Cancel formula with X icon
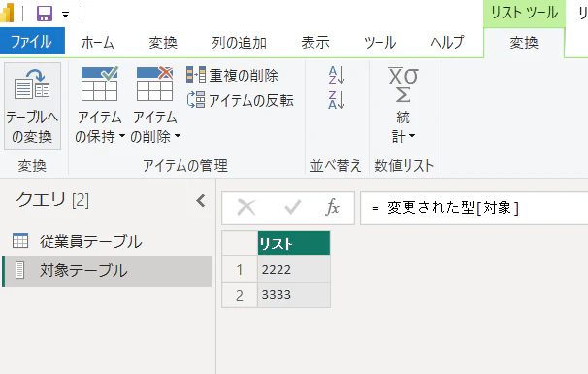 click(246, 207)
